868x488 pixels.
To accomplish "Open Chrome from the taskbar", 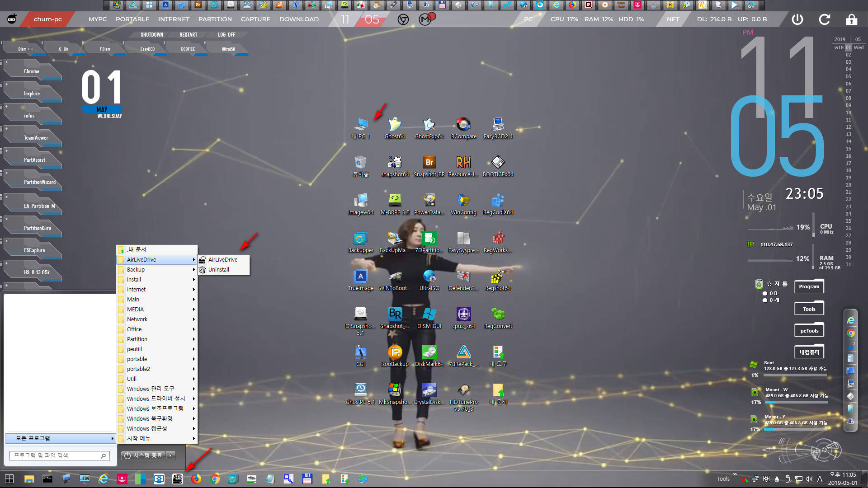I will coord(215,479).
